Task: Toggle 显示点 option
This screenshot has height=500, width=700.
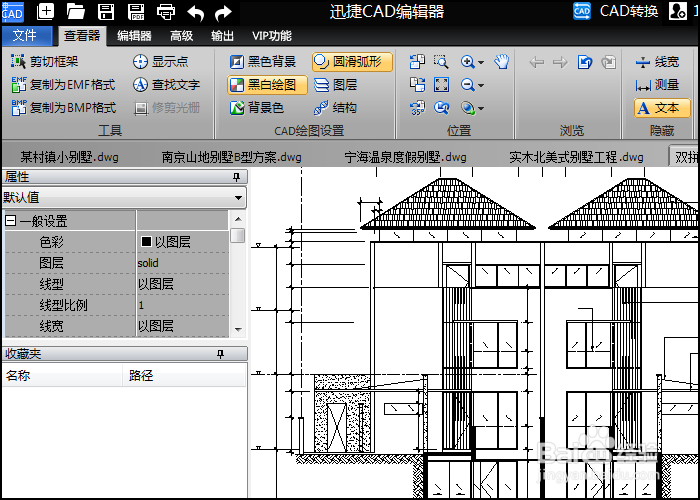Action: click(x=160, y=62)
